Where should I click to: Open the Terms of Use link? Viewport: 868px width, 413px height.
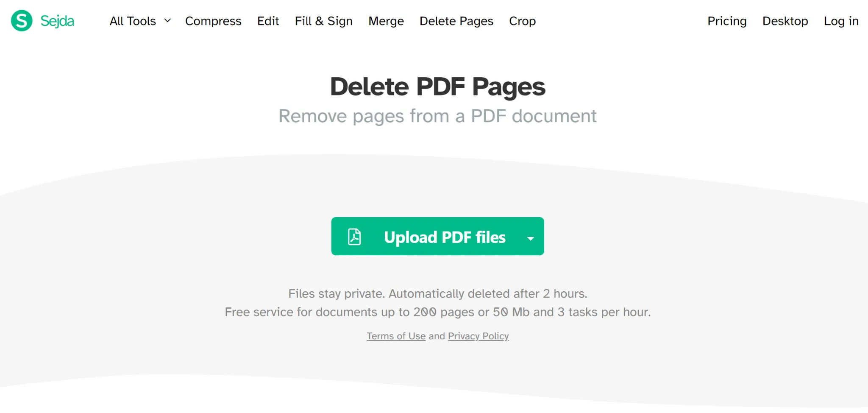coord(396,336)
